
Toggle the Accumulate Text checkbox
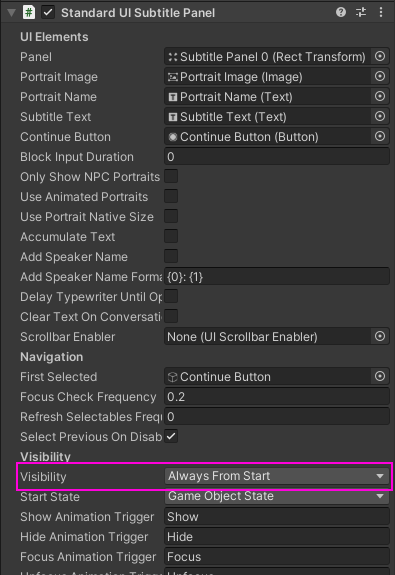(171, 236)
